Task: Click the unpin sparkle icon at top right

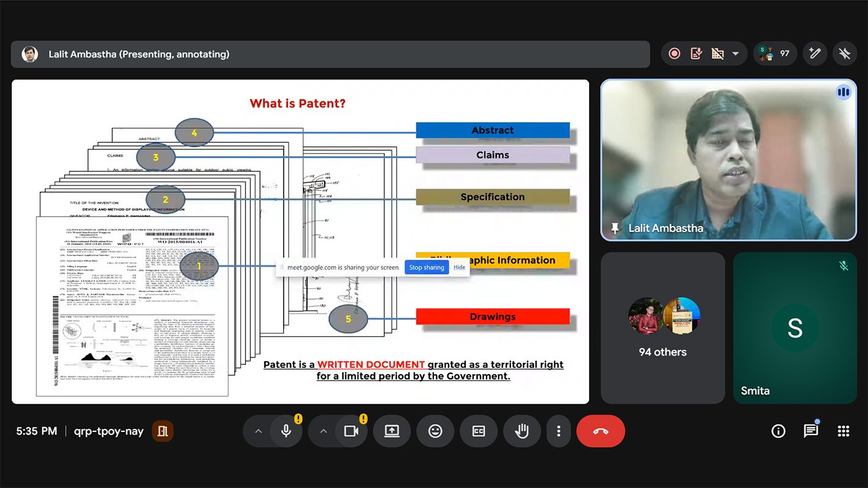Action: (845, 54)
